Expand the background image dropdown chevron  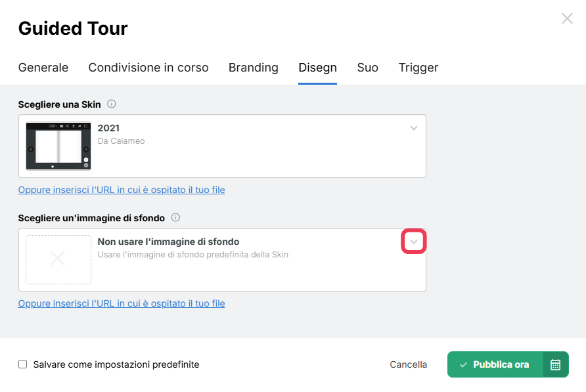[x=413, y=242]
